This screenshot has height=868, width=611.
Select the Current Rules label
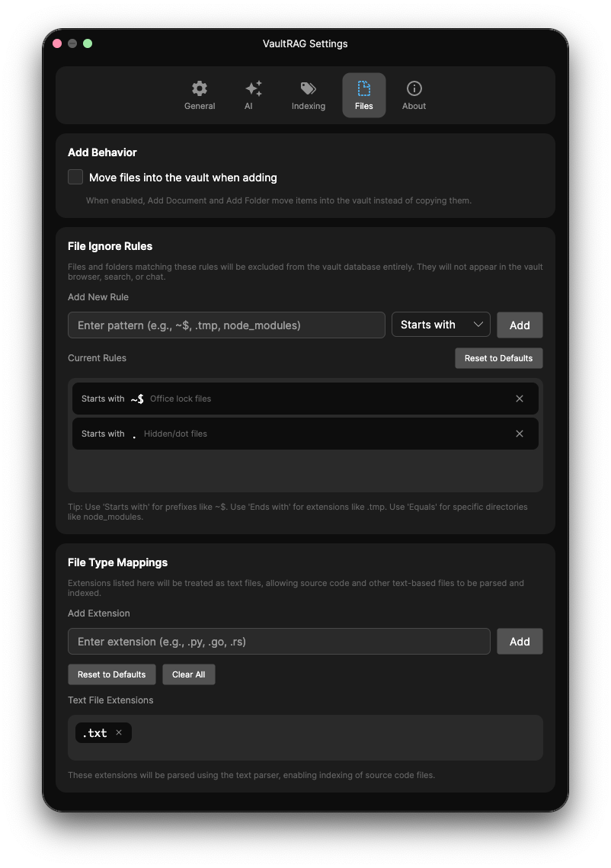point(97,358)
